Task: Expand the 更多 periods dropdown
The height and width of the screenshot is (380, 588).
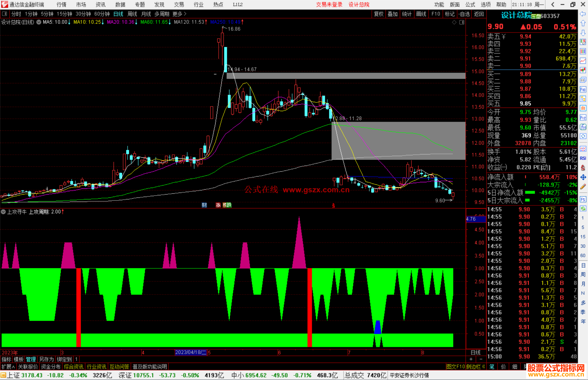Action: pyautogui.click(x=179, y=14)
